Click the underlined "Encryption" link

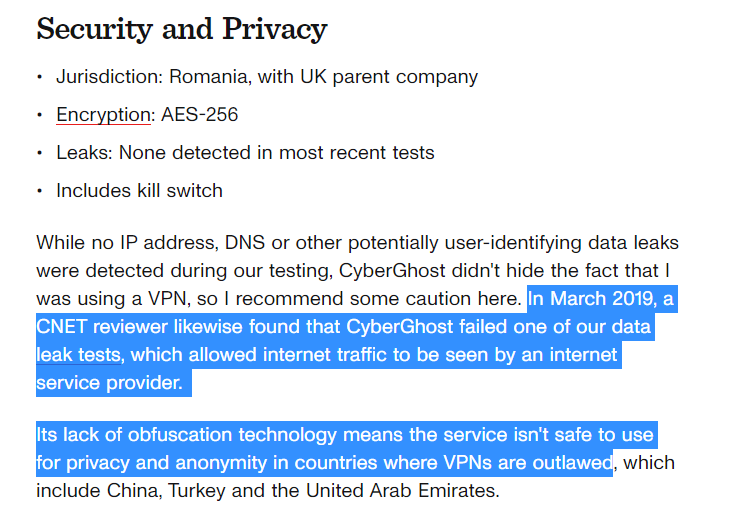[102, 115]
